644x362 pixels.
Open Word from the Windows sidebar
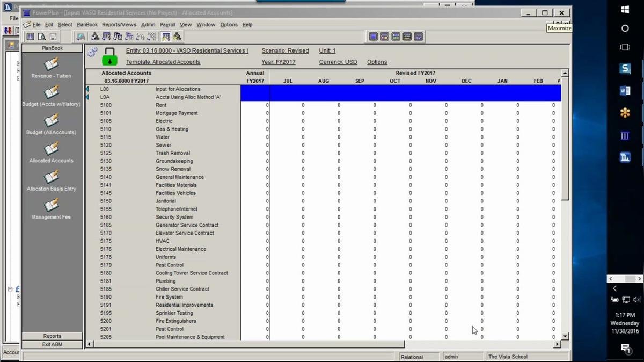(x=625, y=91)
